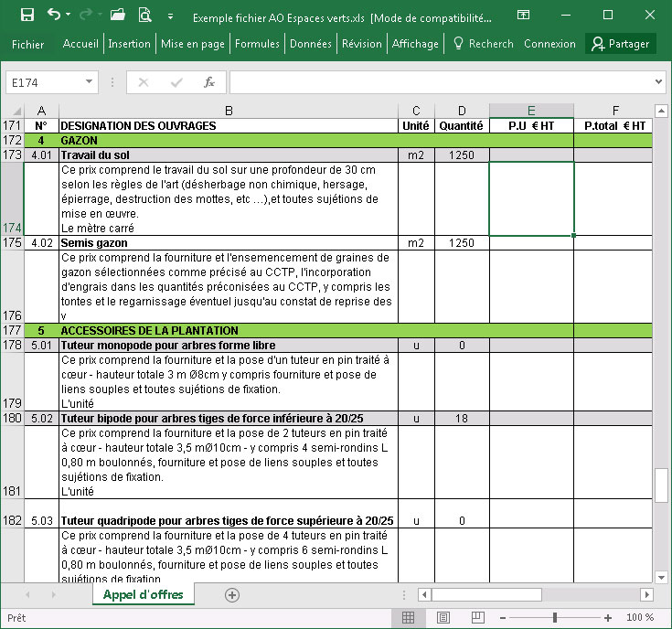Screen dimensions: 672x629
Task: Click the Print Preview icon
Action: click(x=144, y=16)
